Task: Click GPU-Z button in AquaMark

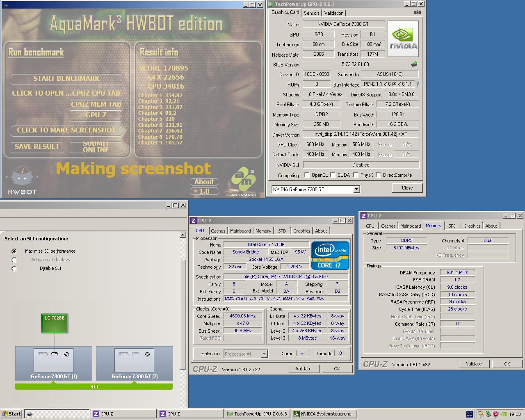Action: pos(96,115)
